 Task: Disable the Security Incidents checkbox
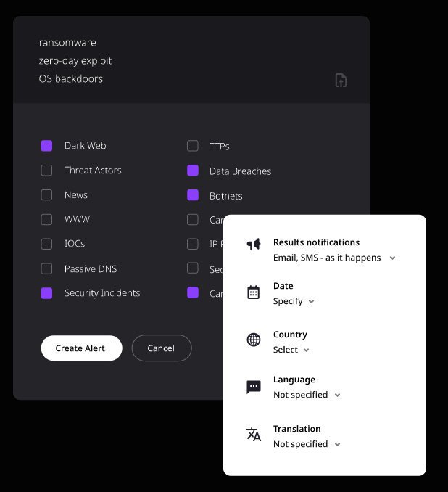pyautogui.click(x=46, y=293)
